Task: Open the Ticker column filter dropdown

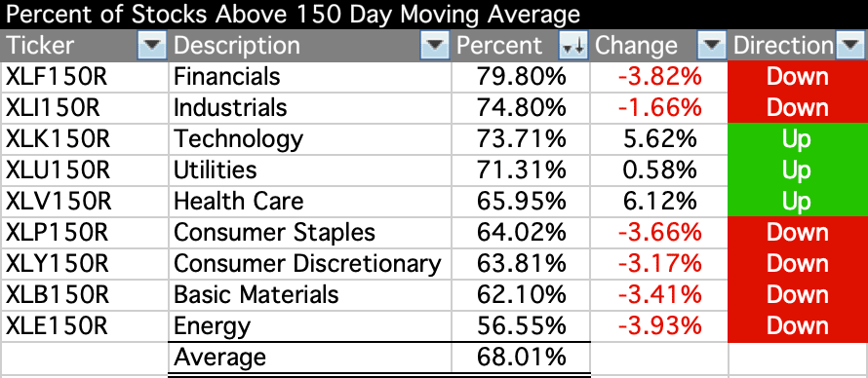Action: [151, 46]
